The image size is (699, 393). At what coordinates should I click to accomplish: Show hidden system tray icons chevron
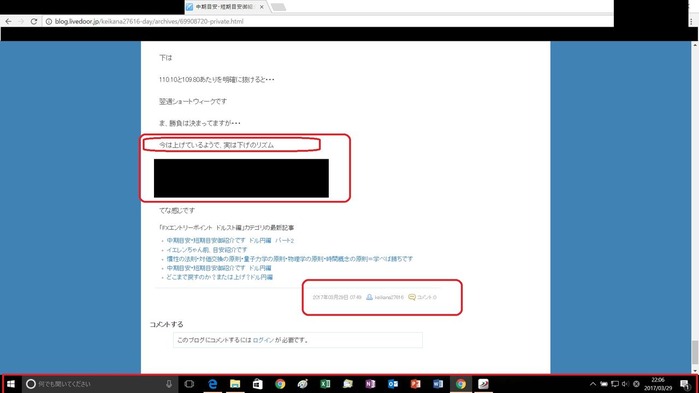(592, 384)
